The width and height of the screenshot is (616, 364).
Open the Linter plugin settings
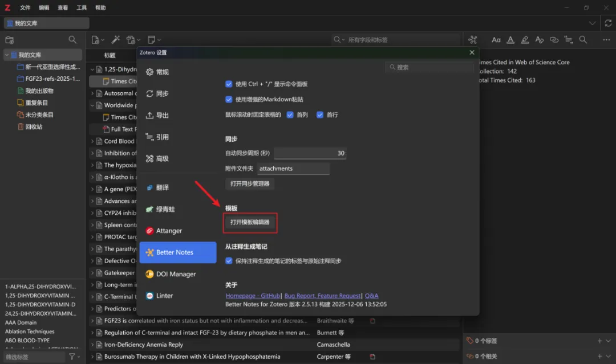coord(178,295)
